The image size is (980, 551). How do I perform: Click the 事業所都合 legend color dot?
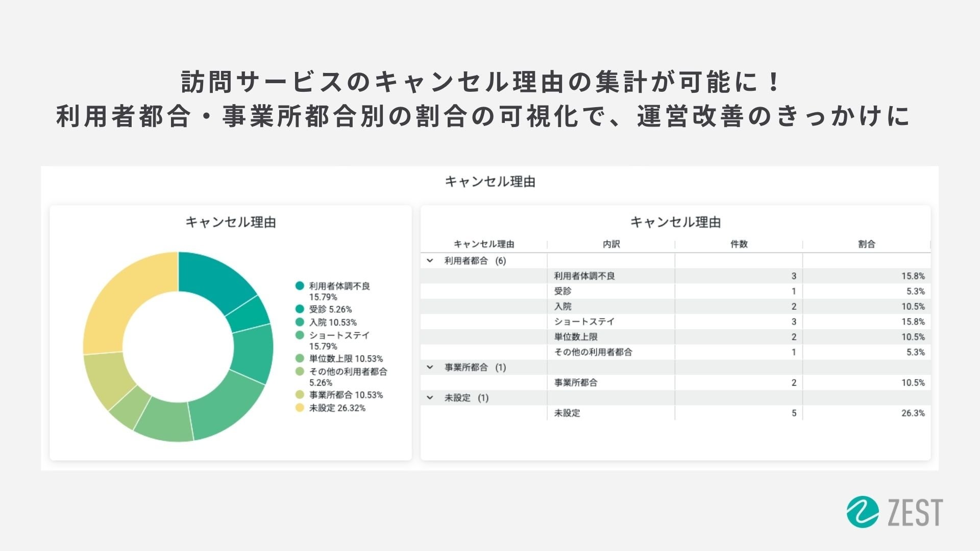click(300, 395)
